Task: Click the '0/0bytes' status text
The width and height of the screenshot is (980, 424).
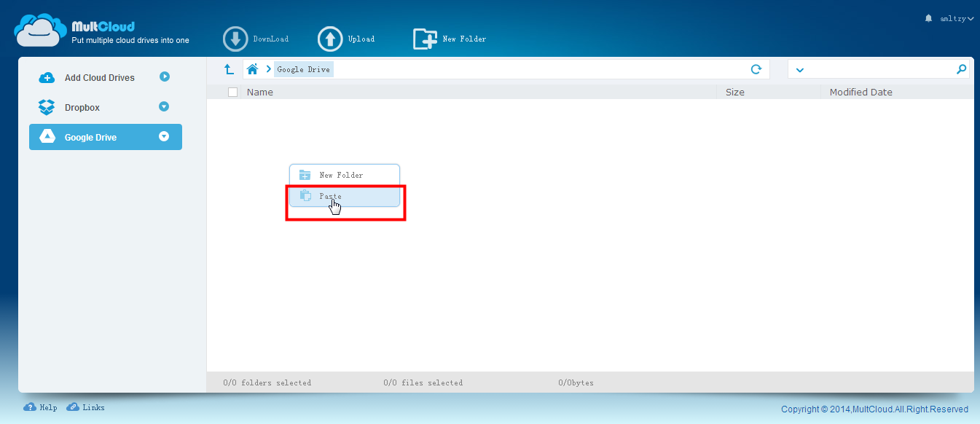Action: (576, 382)
